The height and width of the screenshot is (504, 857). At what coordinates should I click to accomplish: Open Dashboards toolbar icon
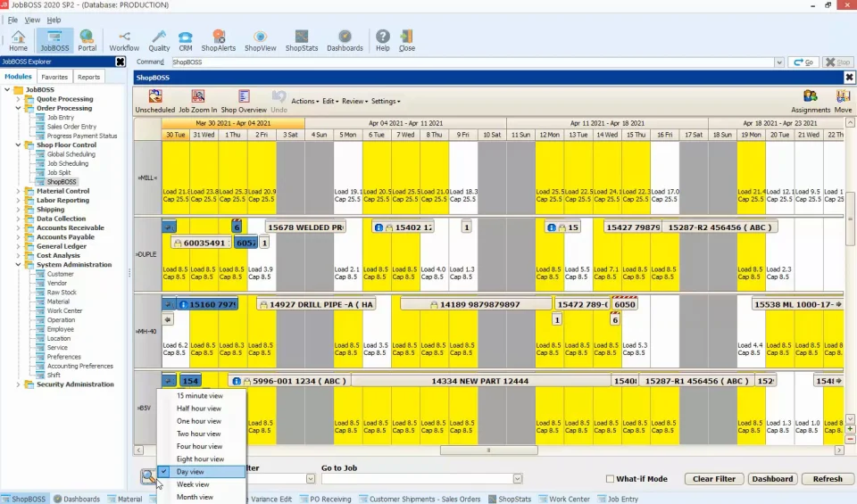coord(345,41)
